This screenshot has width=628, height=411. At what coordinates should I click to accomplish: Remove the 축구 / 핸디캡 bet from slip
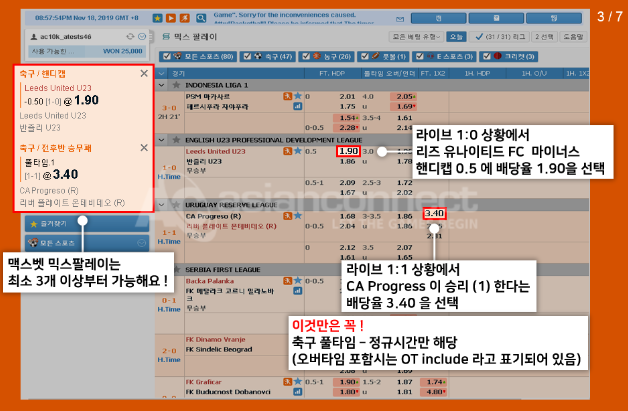click(x=144, y=73)
